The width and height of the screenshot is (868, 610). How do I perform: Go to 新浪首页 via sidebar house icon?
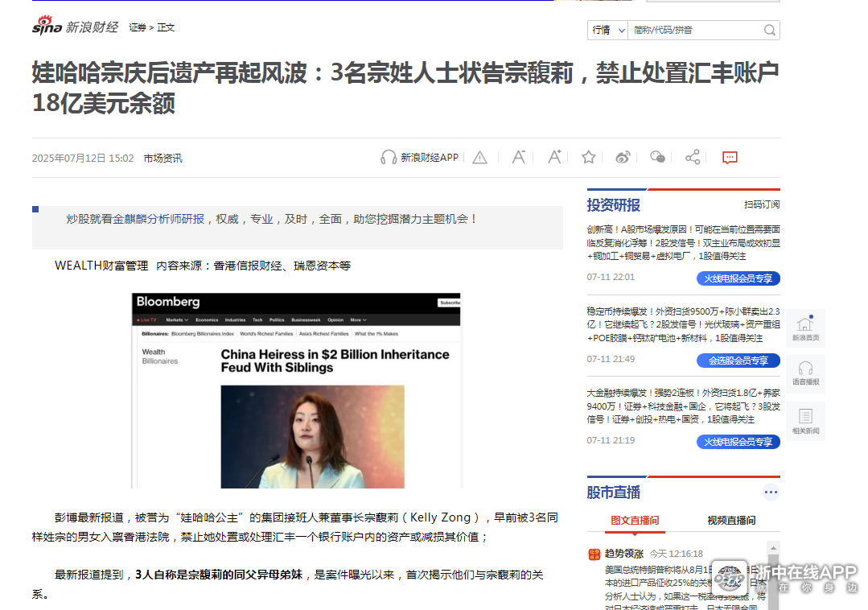pyautogui.click(x=805, y=328)
